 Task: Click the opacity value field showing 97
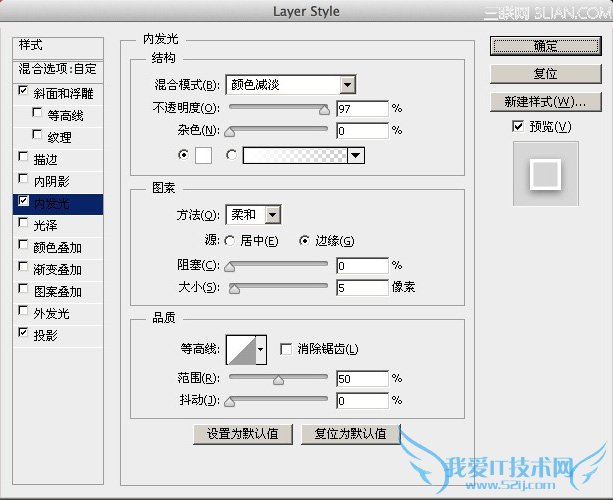click(362, 109)
